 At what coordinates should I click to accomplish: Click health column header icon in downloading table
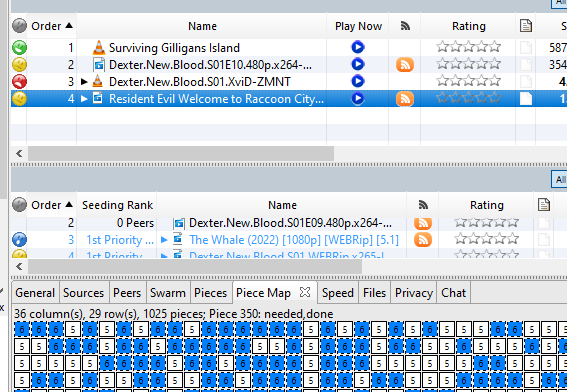[x=19, y=26]
